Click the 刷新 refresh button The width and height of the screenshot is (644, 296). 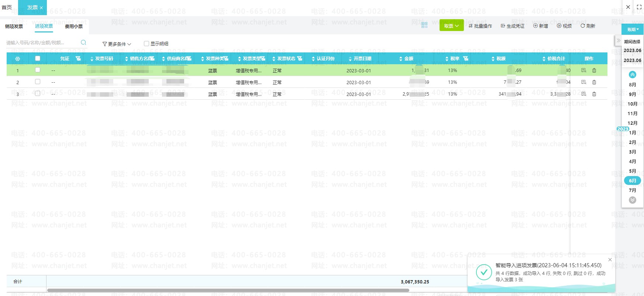588,26
